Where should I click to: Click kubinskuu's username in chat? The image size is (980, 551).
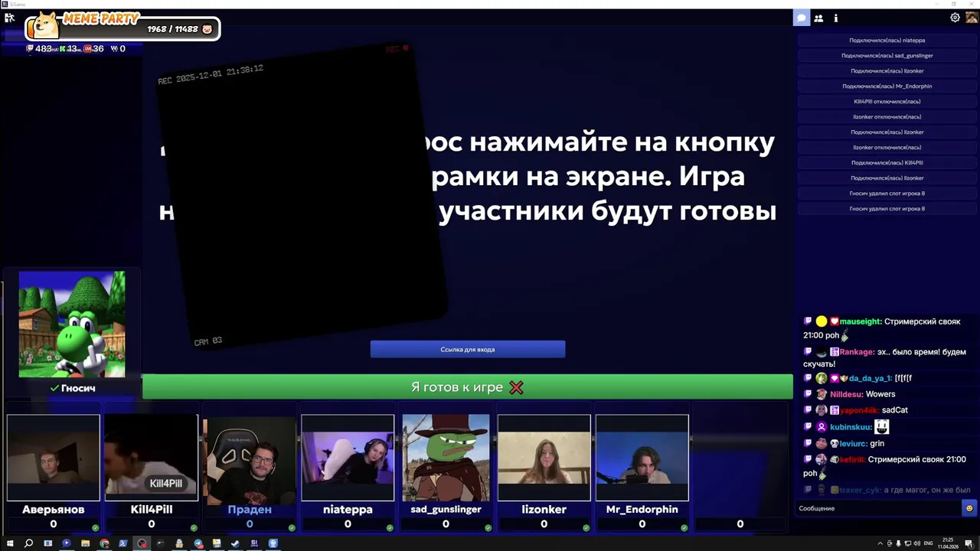click(851, 427)
